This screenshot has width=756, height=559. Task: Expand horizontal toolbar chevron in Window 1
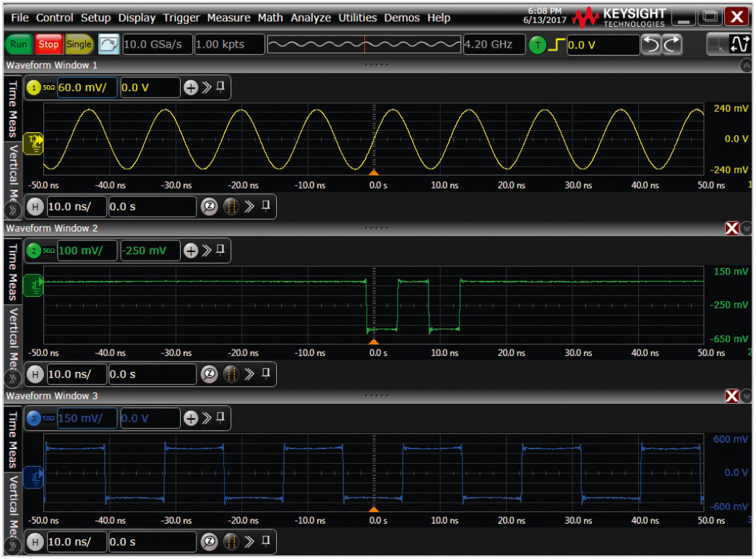point(249,207)
